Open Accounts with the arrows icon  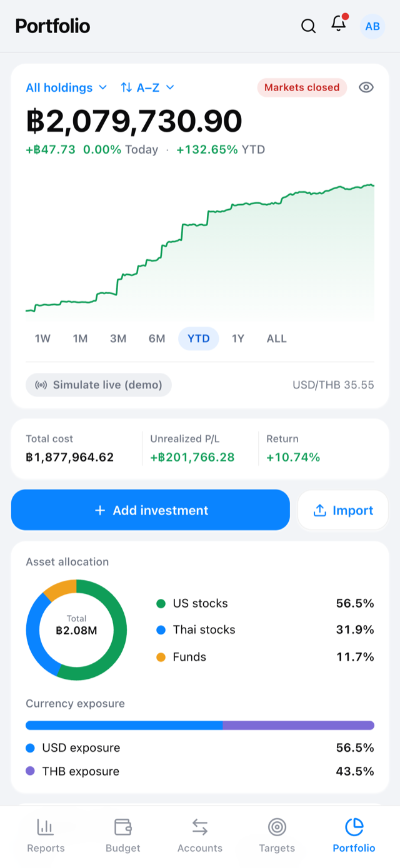pyautogui.click(x=200, y=827)
